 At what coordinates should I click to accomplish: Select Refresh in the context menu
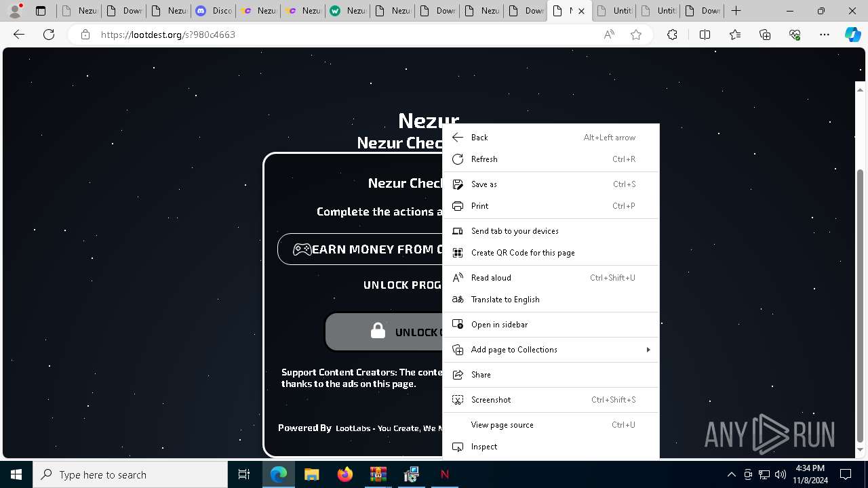pos(551,159)
